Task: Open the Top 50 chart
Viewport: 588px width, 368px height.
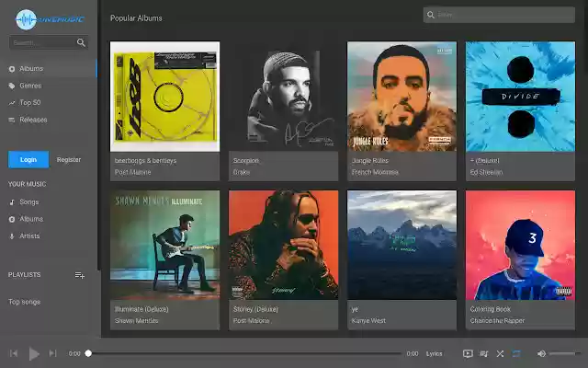Action: [30, 102]
